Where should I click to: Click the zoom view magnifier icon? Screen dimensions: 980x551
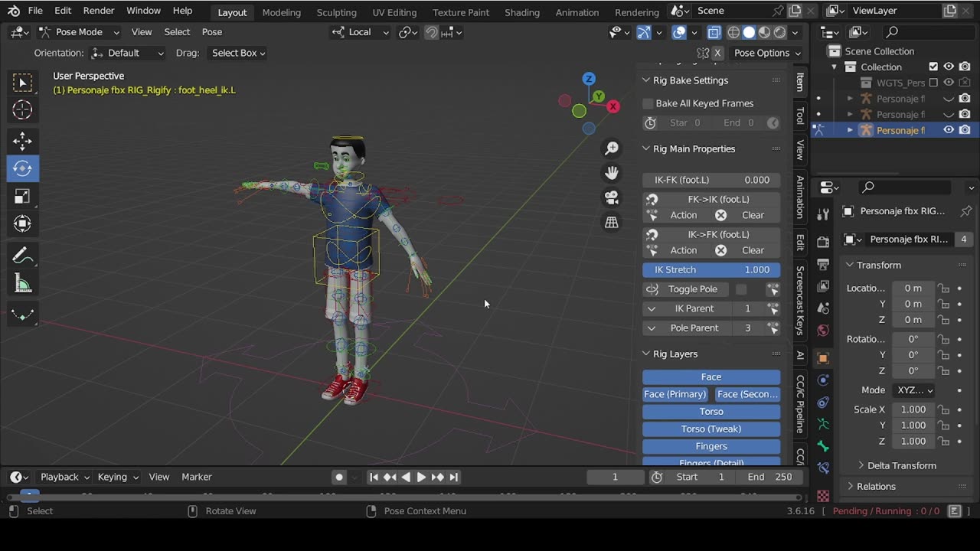point(612,148)
